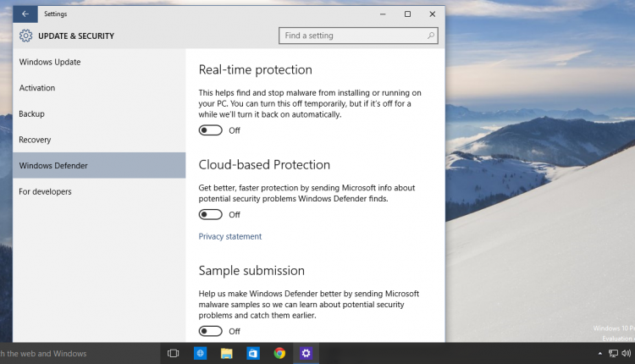This screenshot has height=364, width=635.
Task: Maximize the Settings window
Action: (407, 14)
